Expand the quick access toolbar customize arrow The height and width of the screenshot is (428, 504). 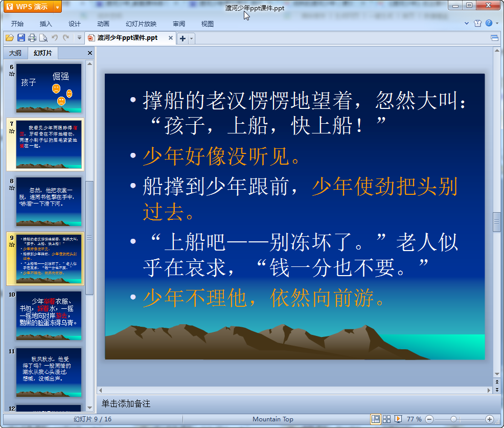[x=79, y=38]
